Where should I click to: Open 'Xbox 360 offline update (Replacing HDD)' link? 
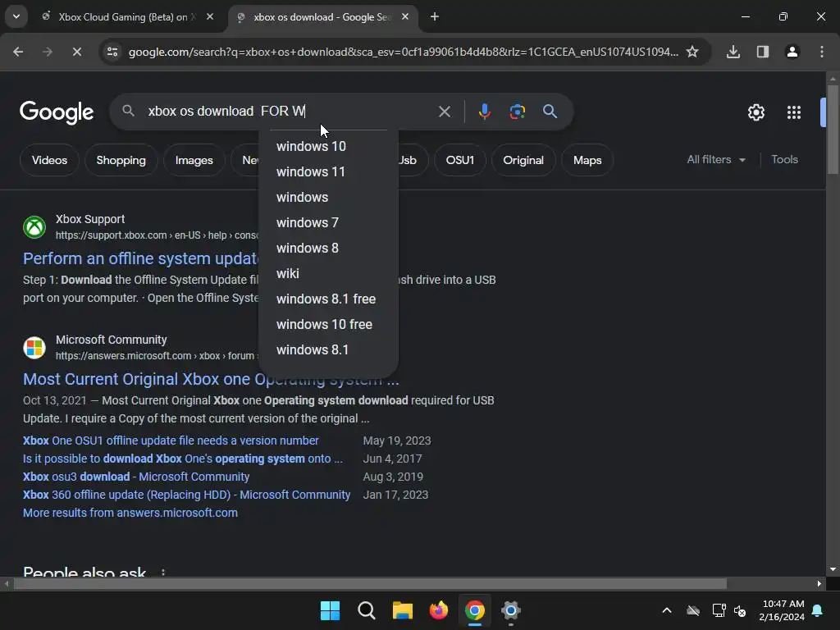click(x=186, y=495)
